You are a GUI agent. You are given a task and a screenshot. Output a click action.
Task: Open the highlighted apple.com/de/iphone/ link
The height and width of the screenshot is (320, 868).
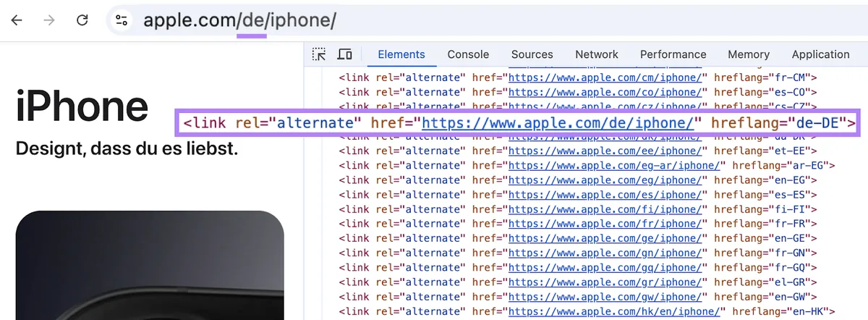[558, 123]
